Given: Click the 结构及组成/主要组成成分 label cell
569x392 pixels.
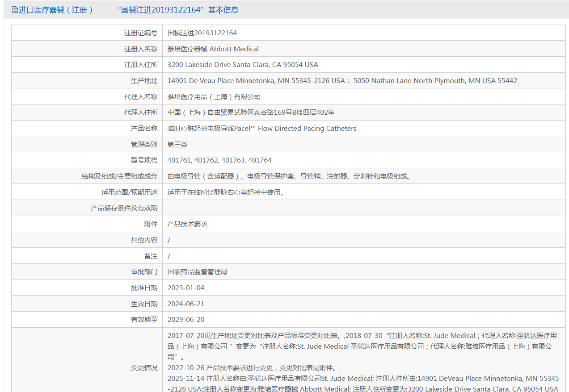Looking at the screenshot, I should pyautogui.click(x=87, y=176).
